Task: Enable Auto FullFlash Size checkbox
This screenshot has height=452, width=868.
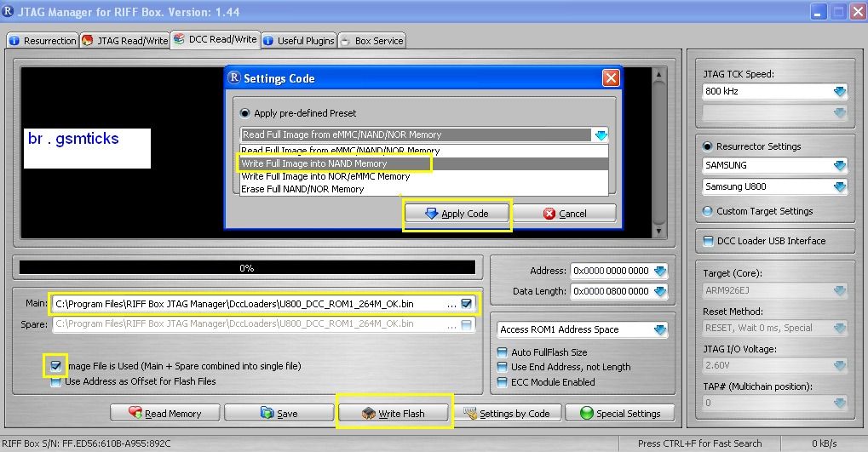Action: [502, 352]
